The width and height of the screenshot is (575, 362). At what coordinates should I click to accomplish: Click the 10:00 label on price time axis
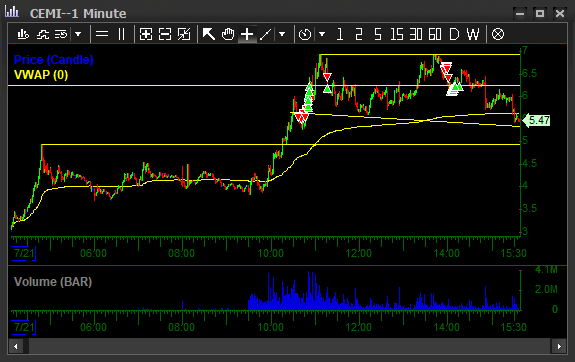click(x=271, y=253)
